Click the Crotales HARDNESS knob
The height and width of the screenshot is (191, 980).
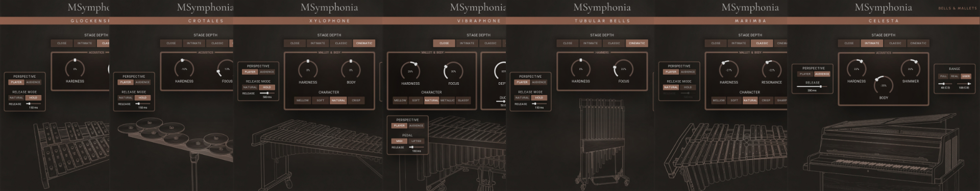(184, 68)
